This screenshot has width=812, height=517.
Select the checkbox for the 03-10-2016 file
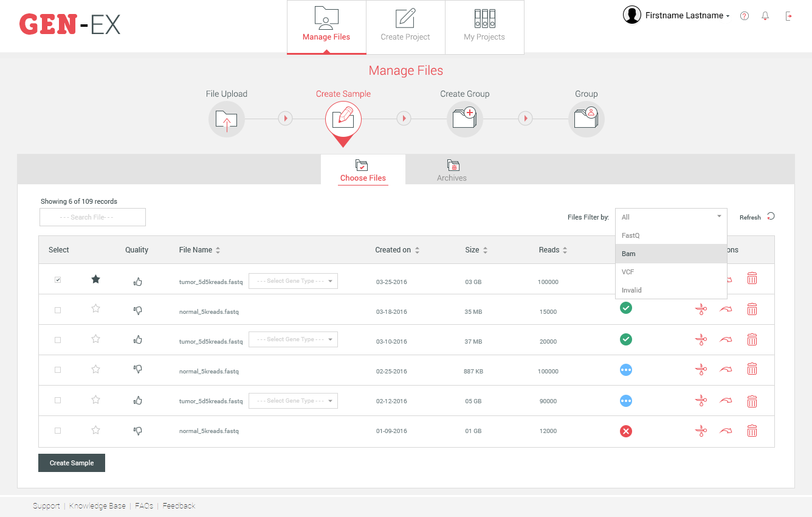coord(58,340)
